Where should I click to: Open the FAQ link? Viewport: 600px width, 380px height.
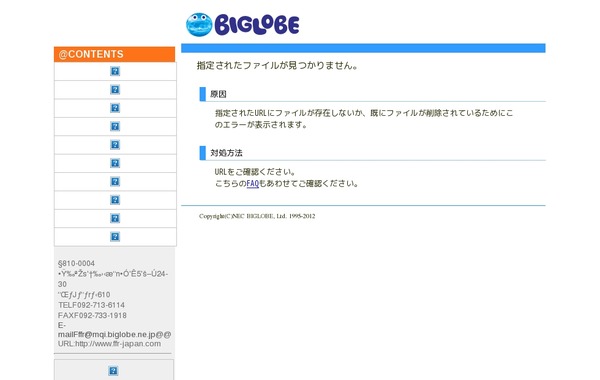(x=253, y=184)
